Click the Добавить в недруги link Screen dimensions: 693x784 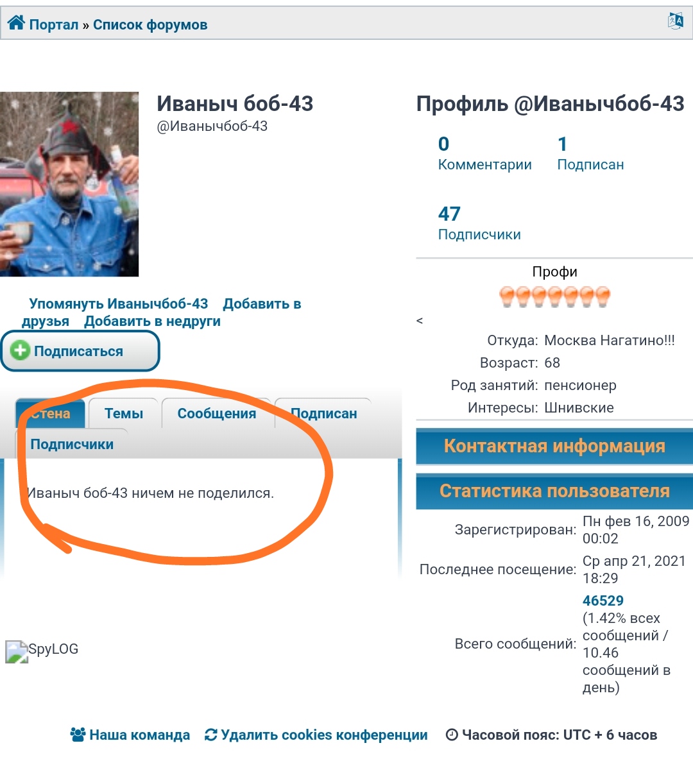pyautogui.click(x=152, y=321)
